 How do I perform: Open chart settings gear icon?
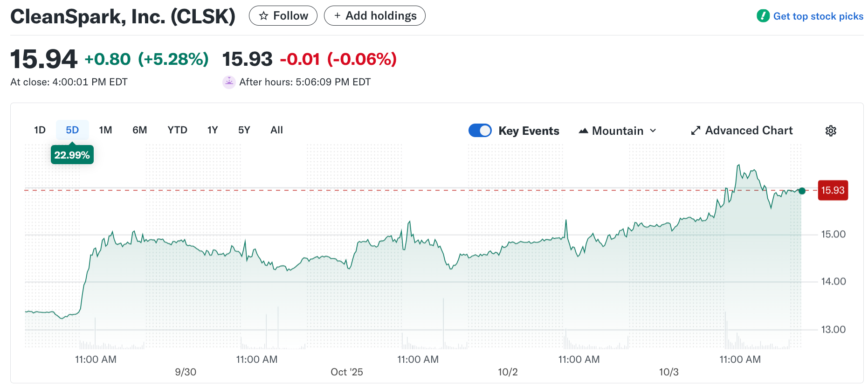pos(831,131)
